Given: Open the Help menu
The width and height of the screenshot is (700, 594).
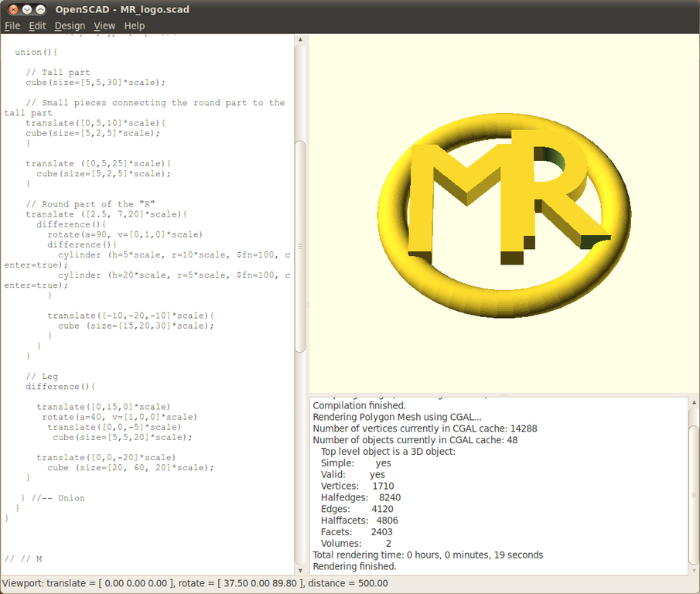Looking at the screenshot, I should (135, 26).
